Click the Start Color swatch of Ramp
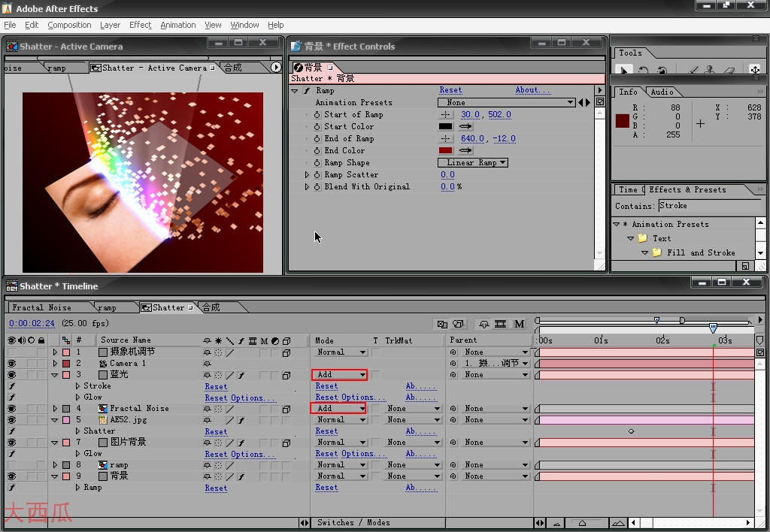The image size is (770, 532). click(445, 126)
